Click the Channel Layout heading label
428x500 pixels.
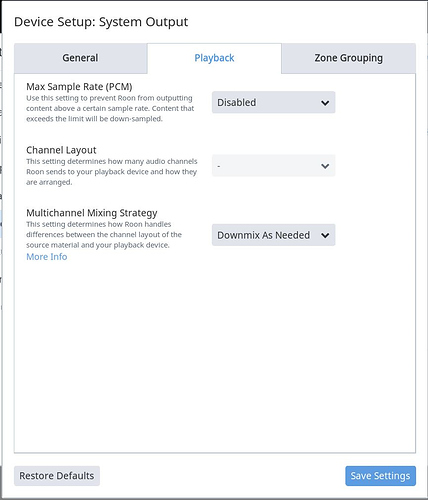click(x=61, y=150)
